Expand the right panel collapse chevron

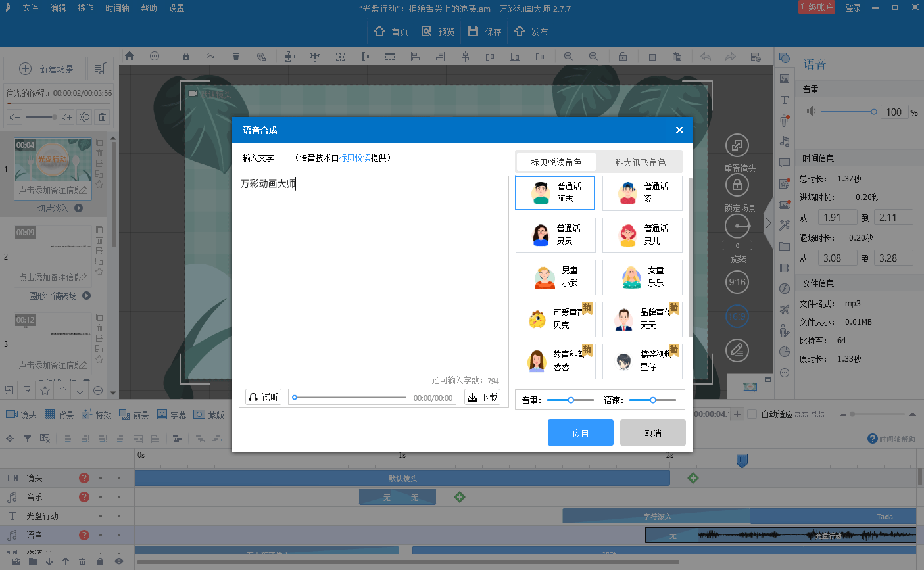(767, 223)
